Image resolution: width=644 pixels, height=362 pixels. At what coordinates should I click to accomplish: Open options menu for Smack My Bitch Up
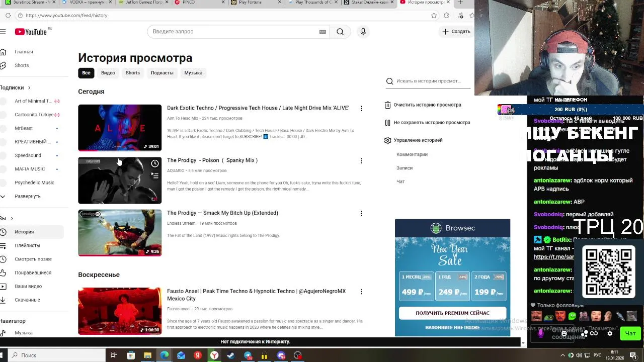[x=361, y=214]
